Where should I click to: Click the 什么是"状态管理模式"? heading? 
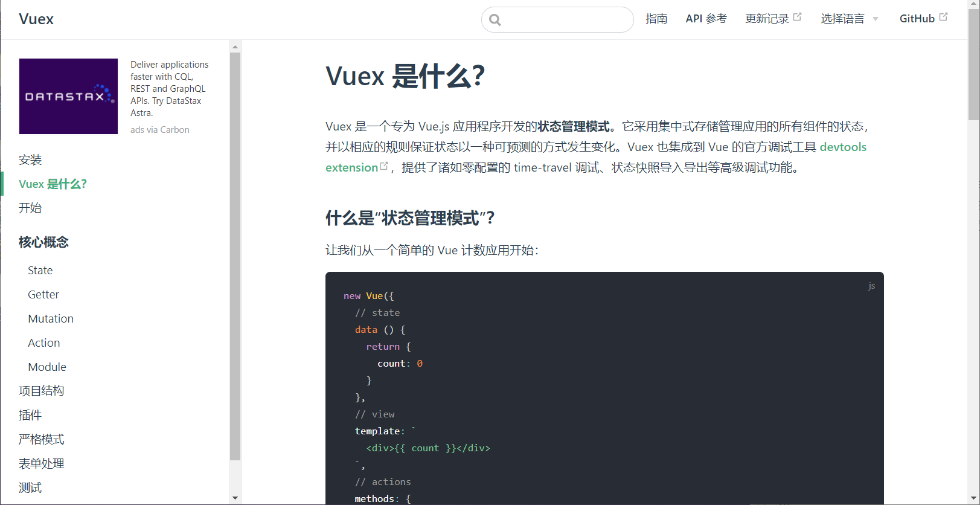pos(410,218)
